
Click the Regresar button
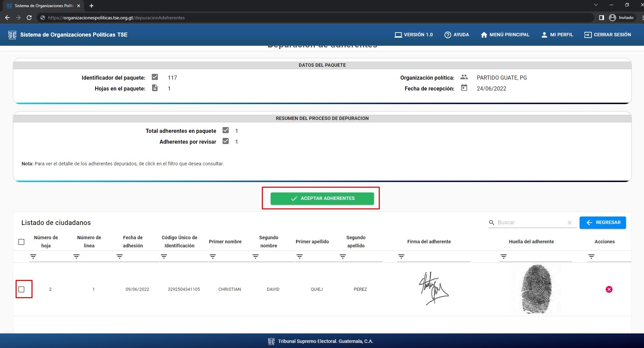tap(602, 223)
